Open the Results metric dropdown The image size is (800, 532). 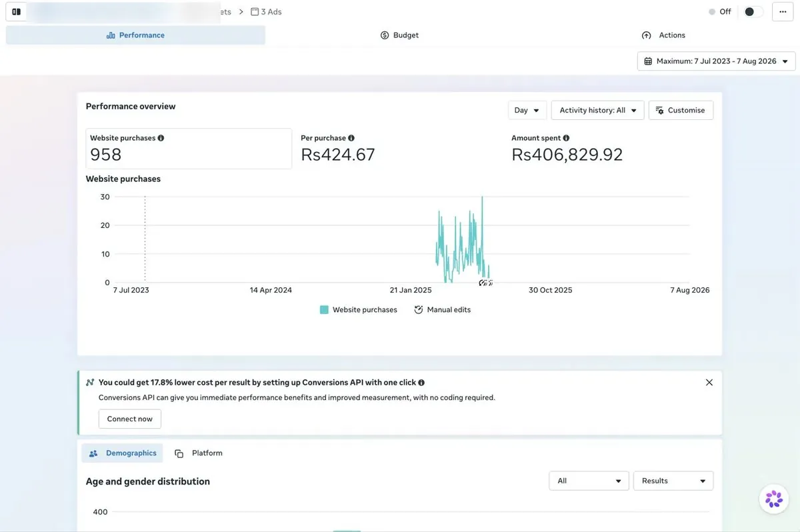(673, 481)
